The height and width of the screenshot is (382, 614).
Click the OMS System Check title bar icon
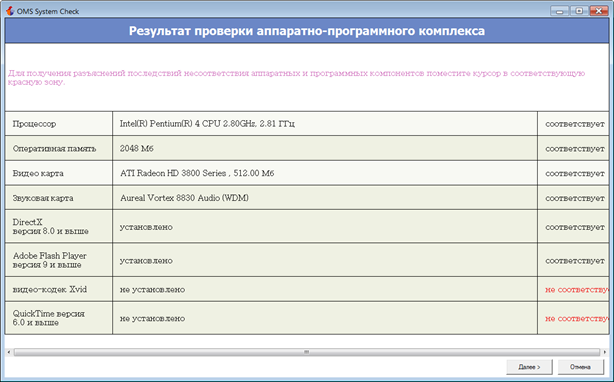point(10,11)
